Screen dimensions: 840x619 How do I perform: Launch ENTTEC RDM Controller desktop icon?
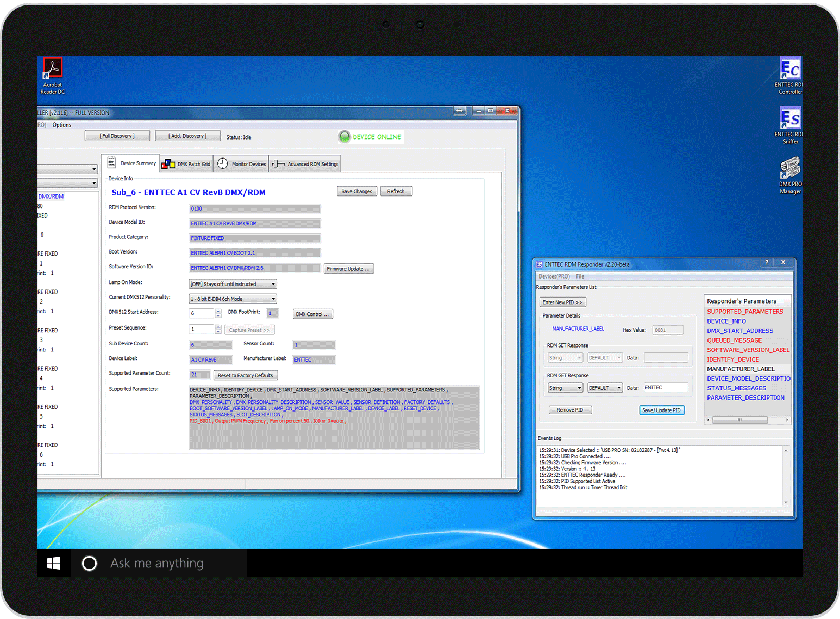pyautogui.click(x=790, y=76)
